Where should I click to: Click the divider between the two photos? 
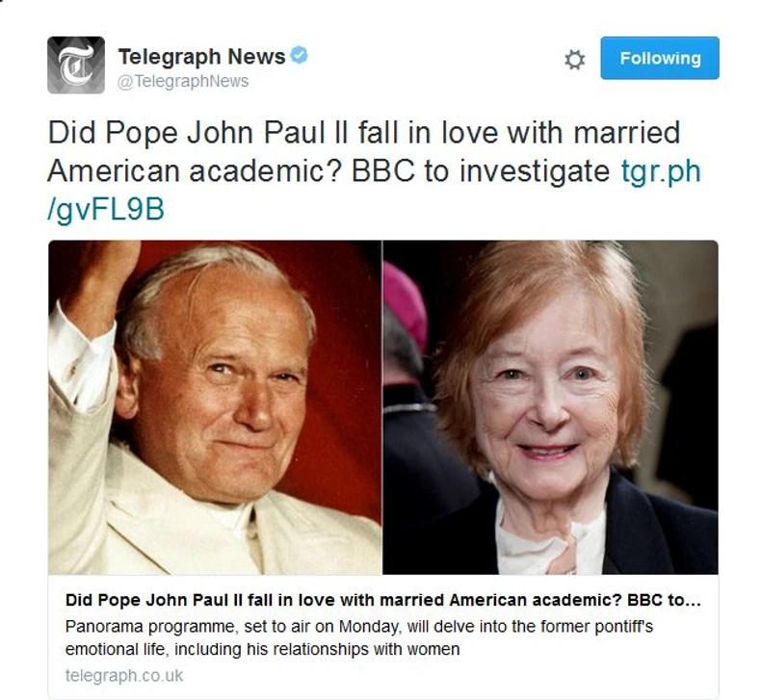click(x=382, y=407)
